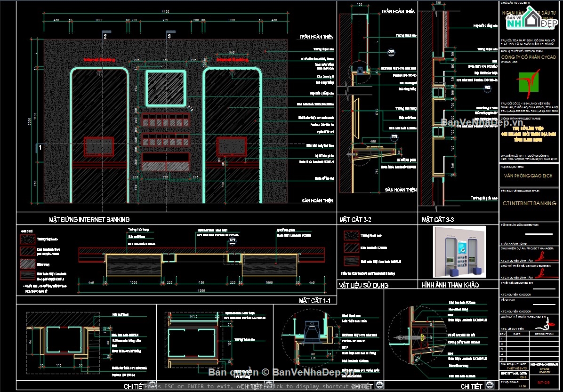Click section marker 3 above the elevation
The height and width of the screenshot is (392, 563).
point(169,36)
